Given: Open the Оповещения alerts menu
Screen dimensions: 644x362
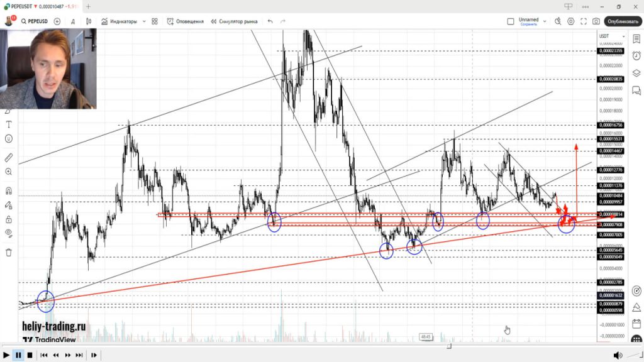Looking at the screenshot, I should (185, 21).
